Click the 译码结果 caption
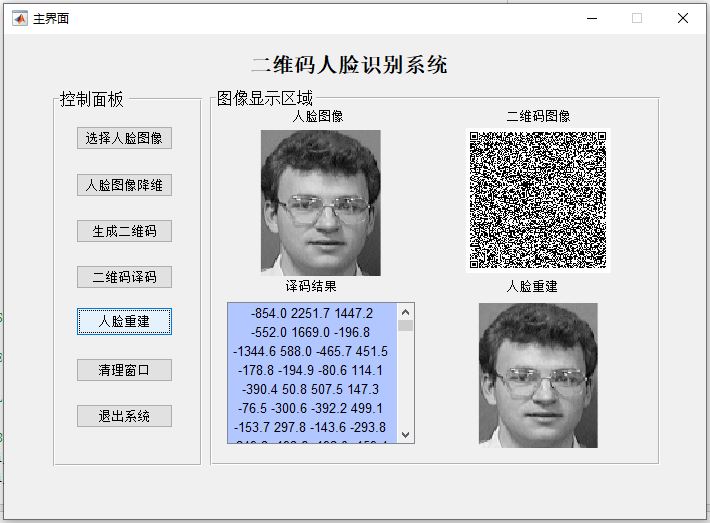Viewport: 710px width, 523px height. pos(311,286)
